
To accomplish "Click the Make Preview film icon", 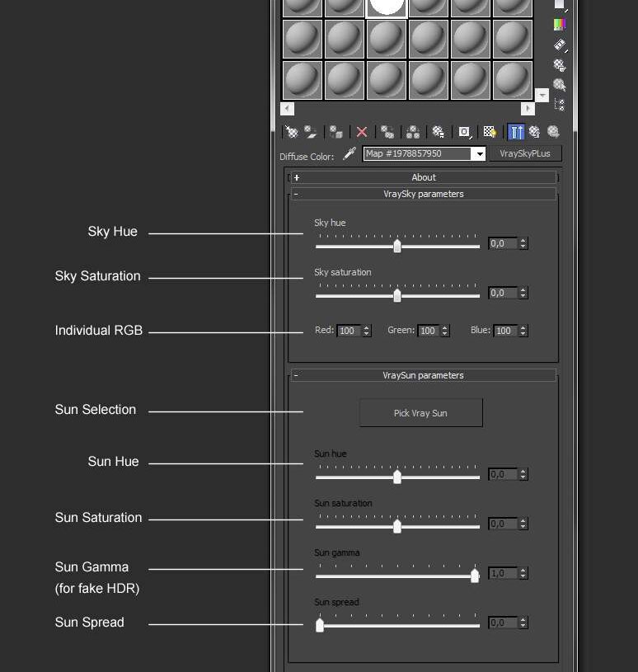I will (560, 45).
